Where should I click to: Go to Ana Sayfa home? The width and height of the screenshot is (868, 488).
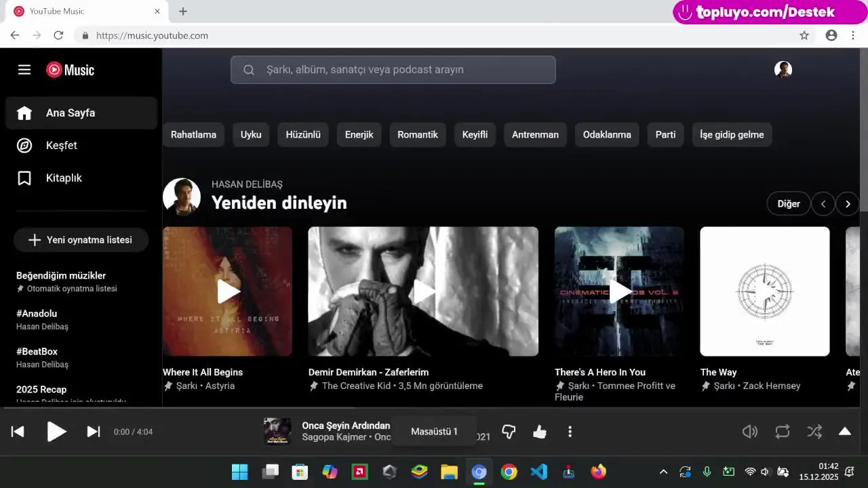tap(81, 113)
